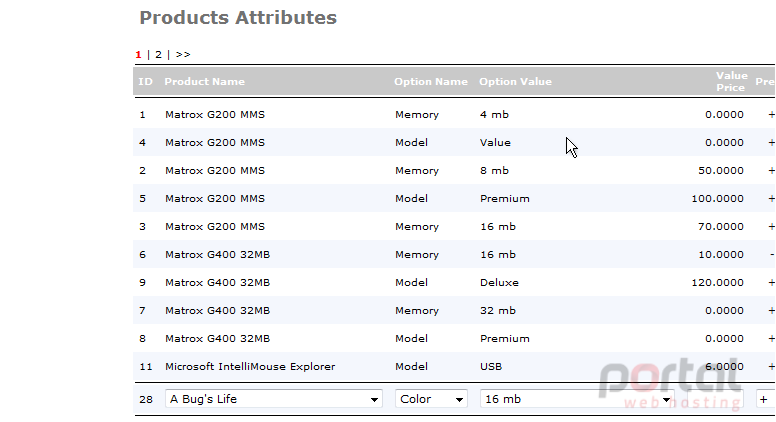Image resolution: width=776 pixels, height=422 pixels.
Task: Click the ID 28 cell in entry row
Action: [x=146, y=399]
